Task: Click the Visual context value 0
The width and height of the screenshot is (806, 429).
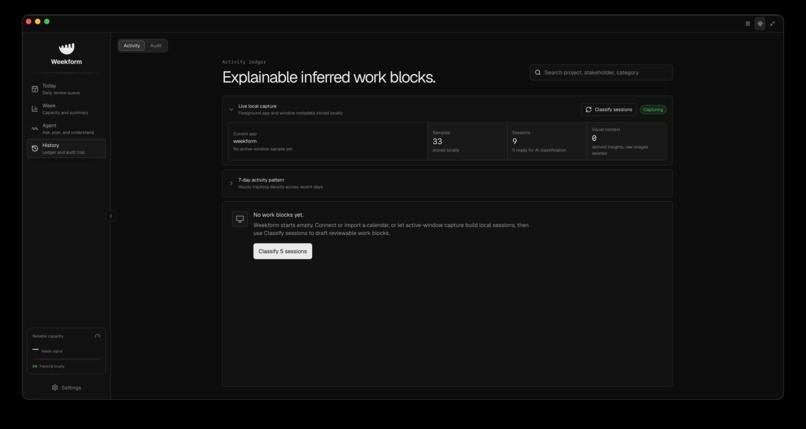Action: click(x=594, y=138)
